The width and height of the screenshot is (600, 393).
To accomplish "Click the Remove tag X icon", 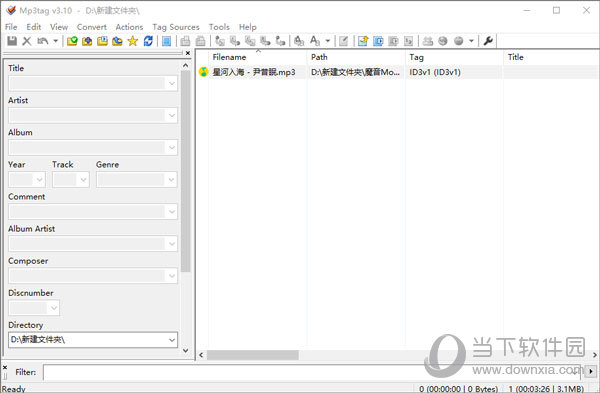I will tap(27, 41).
